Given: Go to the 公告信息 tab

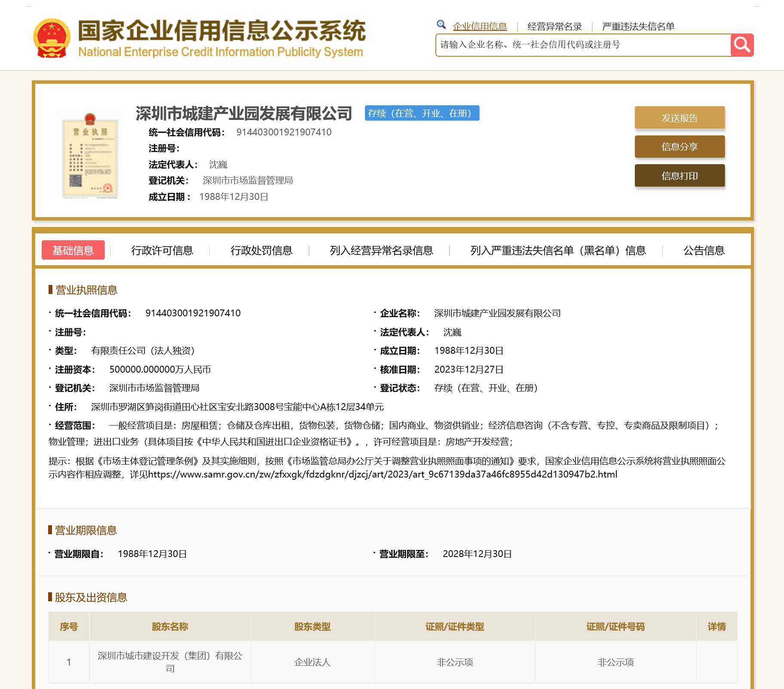Looking at the screenshot, I should point(704,250).
